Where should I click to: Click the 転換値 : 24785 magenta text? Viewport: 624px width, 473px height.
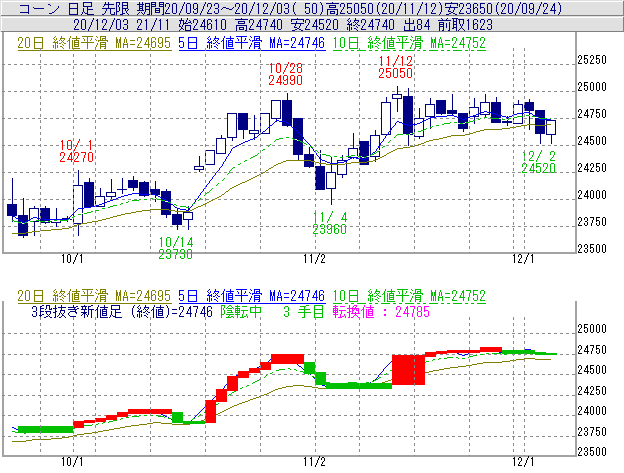(x=381, y=311)
